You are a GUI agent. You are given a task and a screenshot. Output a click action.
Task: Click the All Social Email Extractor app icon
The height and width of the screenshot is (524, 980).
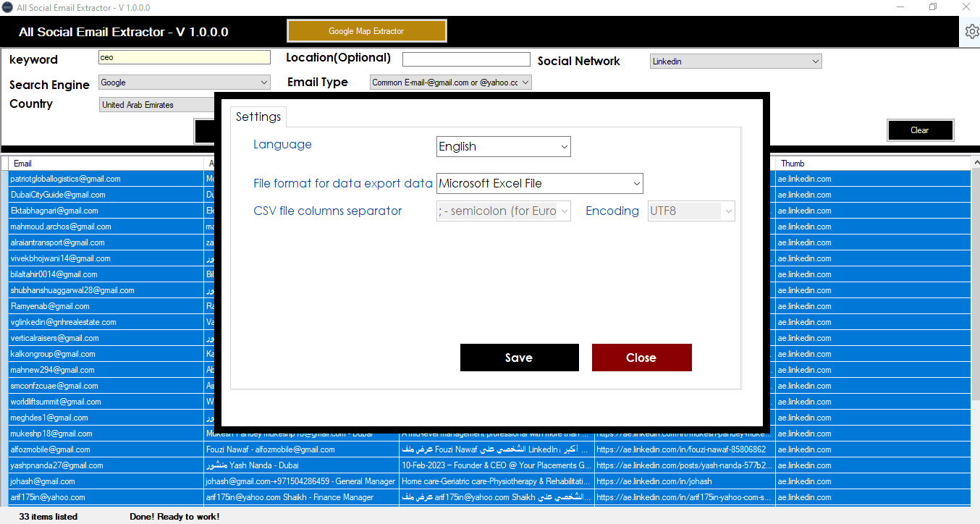(8, 7)
